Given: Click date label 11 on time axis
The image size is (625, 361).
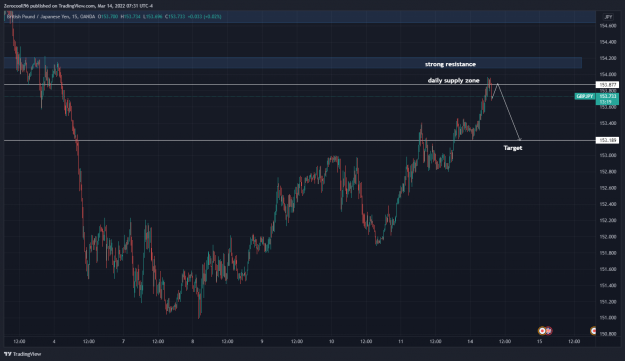Looking at the screenshot, I should pyautogui.click(x=401, y=341).
